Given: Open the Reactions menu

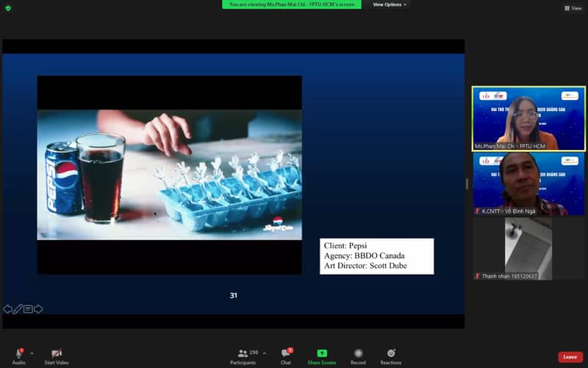Looking at the screenshot, I should tap(391, 356).
